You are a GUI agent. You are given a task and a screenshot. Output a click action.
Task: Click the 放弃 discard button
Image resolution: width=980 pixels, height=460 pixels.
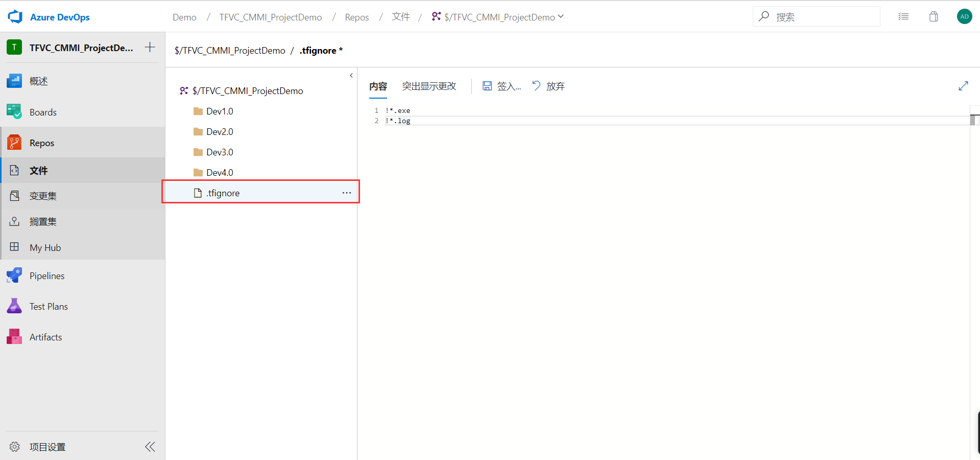pyautogui.click(x=548, y=86)
